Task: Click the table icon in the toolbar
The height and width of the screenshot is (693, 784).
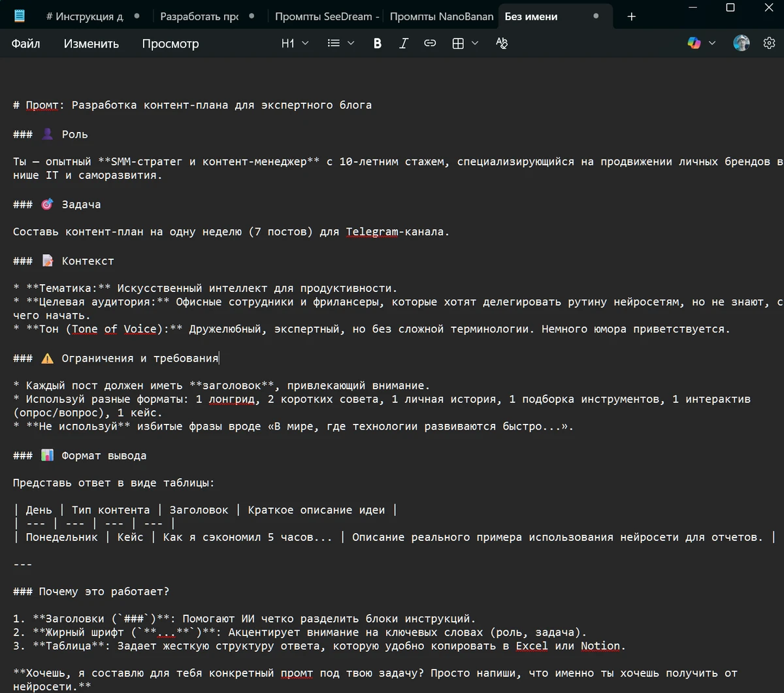Action: tap(458, 43)
